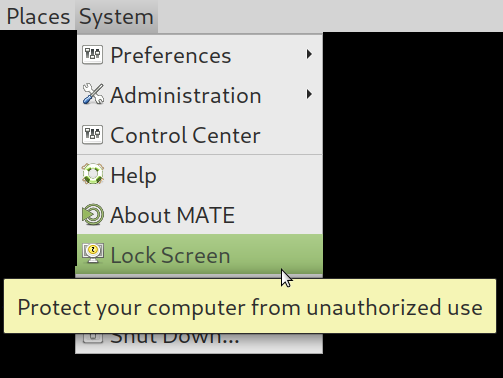Expand the Administration submenu arrow
The width and height of the screenshot is (503, 378).
click(309, 94)
